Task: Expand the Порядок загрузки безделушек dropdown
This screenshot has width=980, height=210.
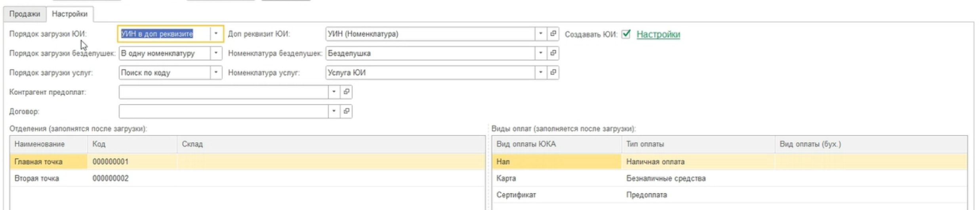Action: 216,53
